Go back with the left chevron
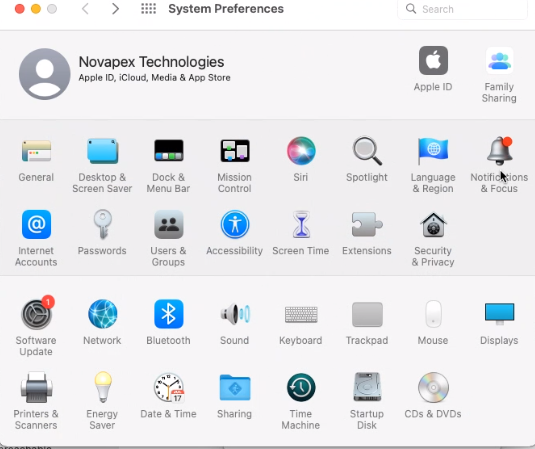 [85, 9]
